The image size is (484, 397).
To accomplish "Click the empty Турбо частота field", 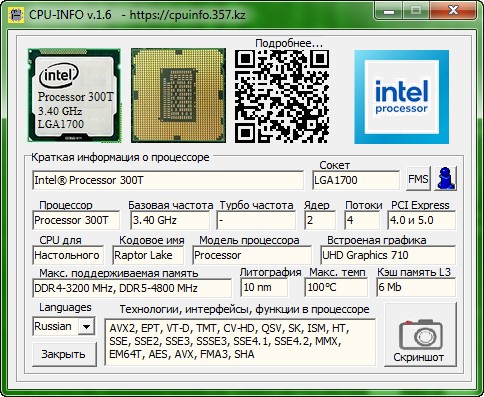I will 256,220.
